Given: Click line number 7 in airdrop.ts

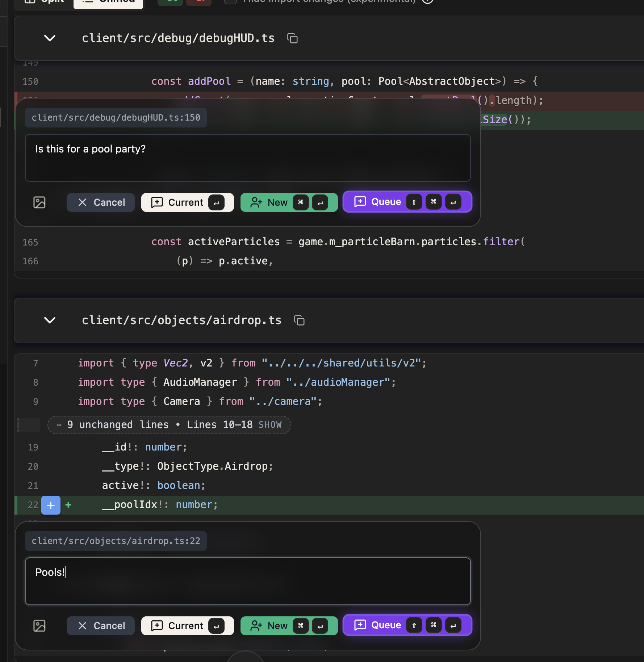Looking at the screenshot, I should coord(35,363).
